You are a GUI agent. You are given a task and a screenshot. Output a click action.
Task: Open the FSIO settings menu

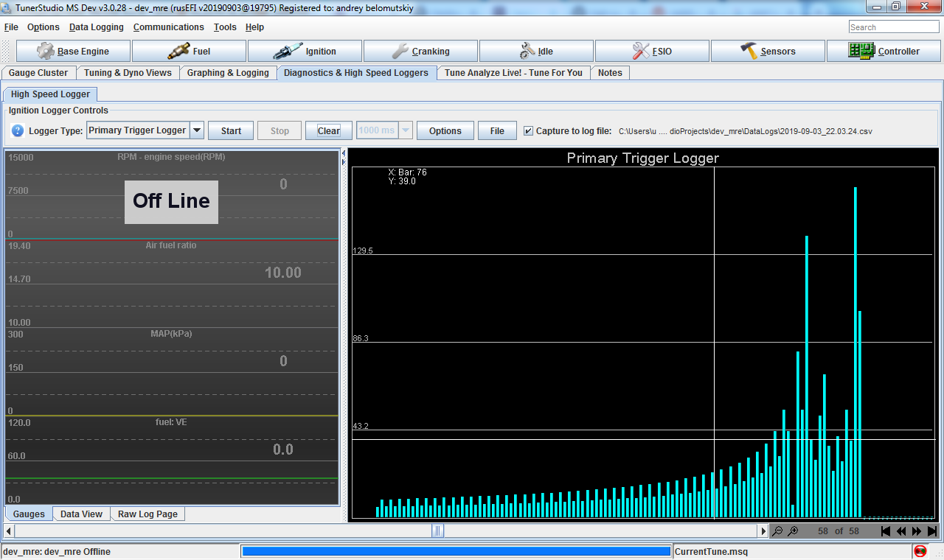[652, 52]
